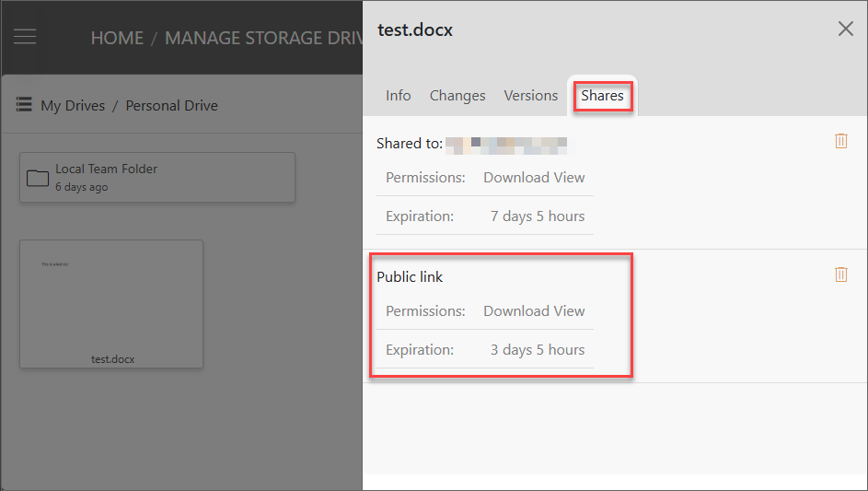This screenshot has width=868, height=491.
Task: Delete the Public link share
Action: [x=841, y=274]
